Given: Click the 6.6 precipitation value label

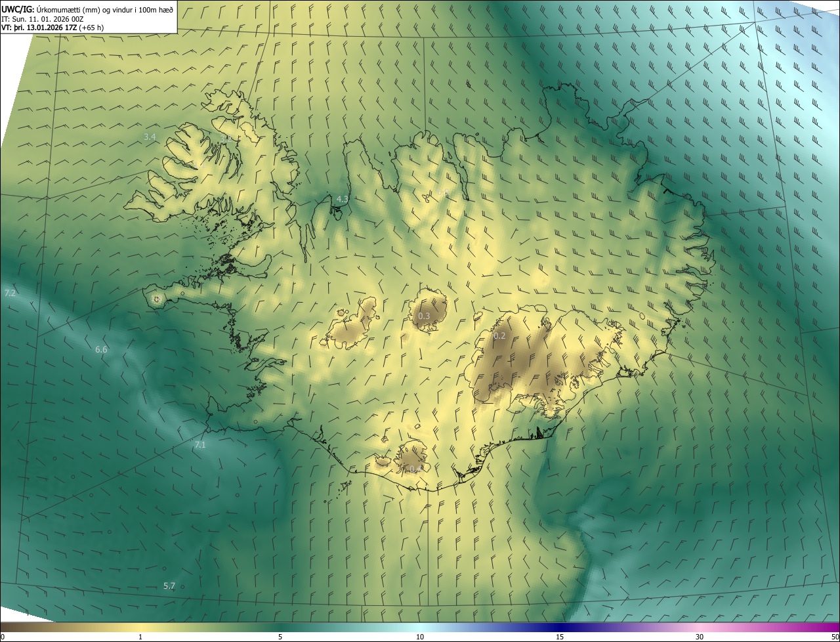Looking at the screenshot, I should click(x=101, y=350).
